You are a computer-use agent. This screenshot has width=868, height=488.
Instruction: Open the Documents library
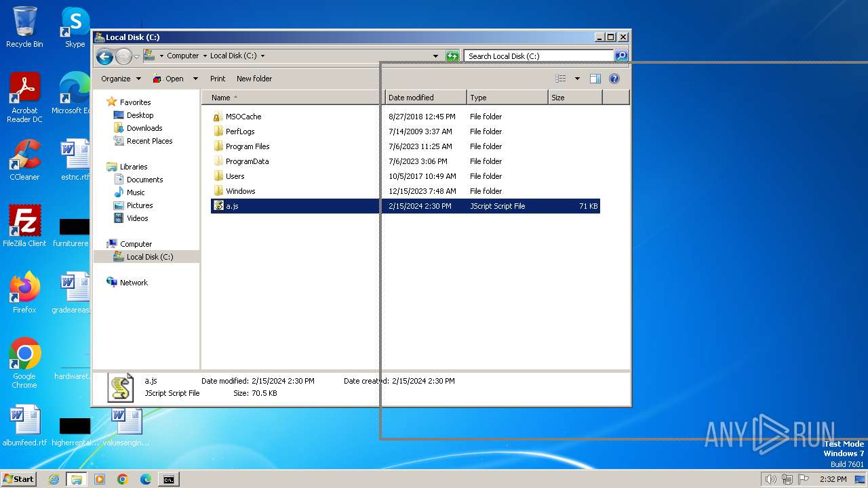coord(144,180)
